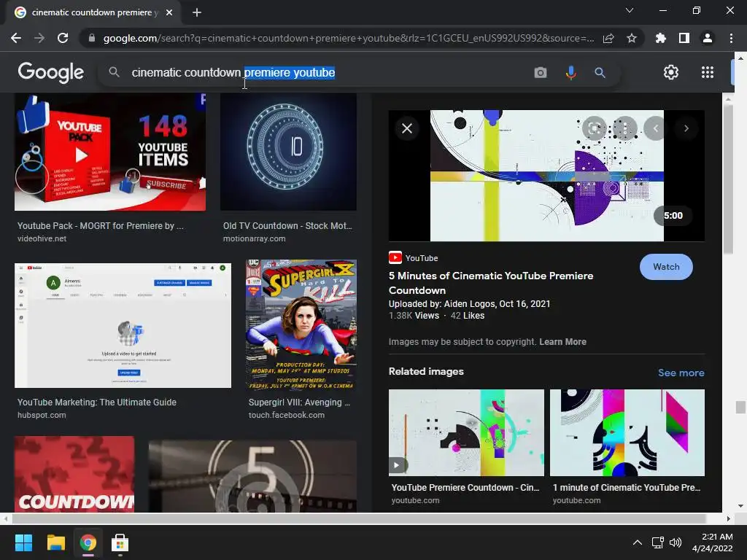Click the volume speaker icon in tray
Image resolution: width=747 pixels, height=560 pixels.
tap(675, 542)
